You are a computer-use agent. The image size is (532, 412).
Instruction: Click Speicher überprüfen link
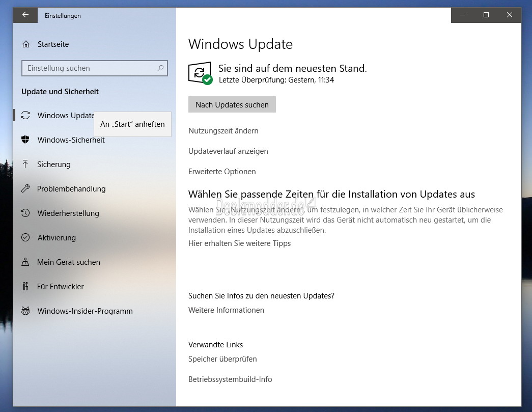coord(222,359)
